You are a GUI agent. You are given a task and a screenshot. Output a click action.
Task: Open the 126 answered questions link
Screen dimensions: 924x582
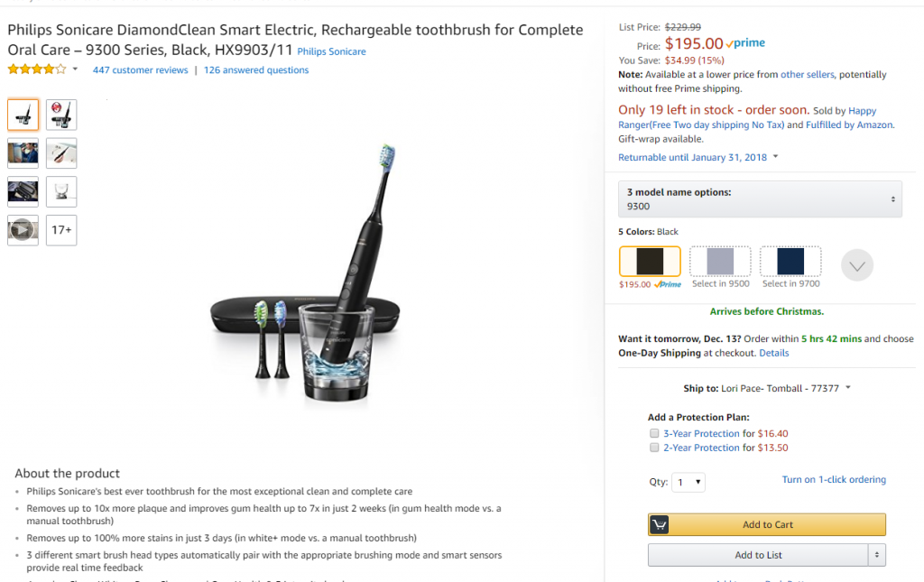(x=256, y=70)
